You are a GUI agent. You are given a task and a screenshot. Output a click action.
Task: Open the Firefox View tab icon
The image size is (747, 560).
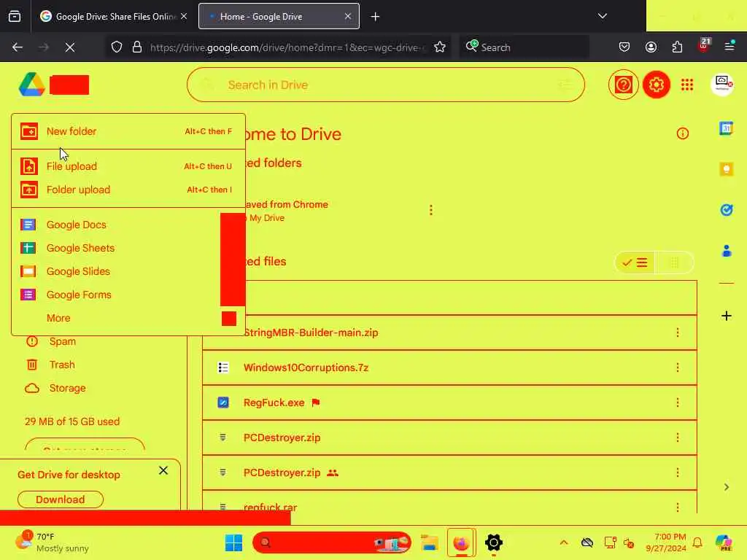coord(15,17)
